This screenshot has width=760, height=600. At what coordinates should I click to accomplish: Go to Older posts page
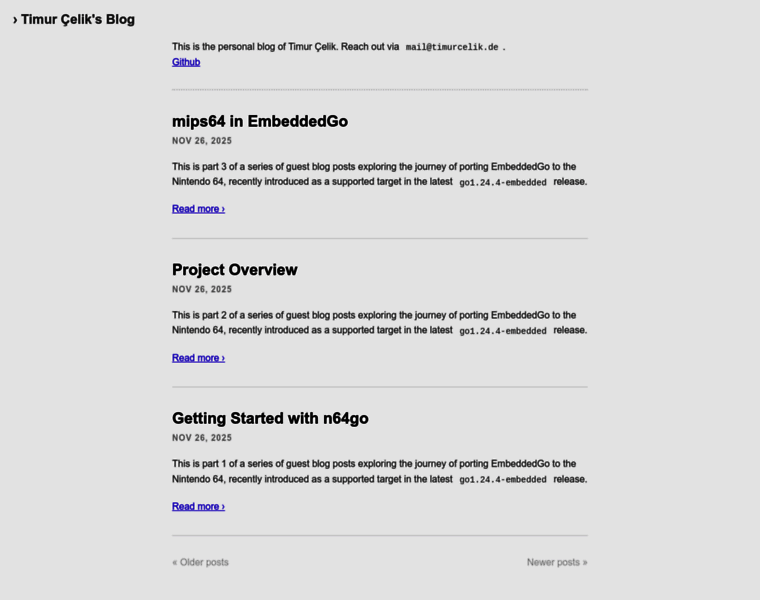coord(200,562)
